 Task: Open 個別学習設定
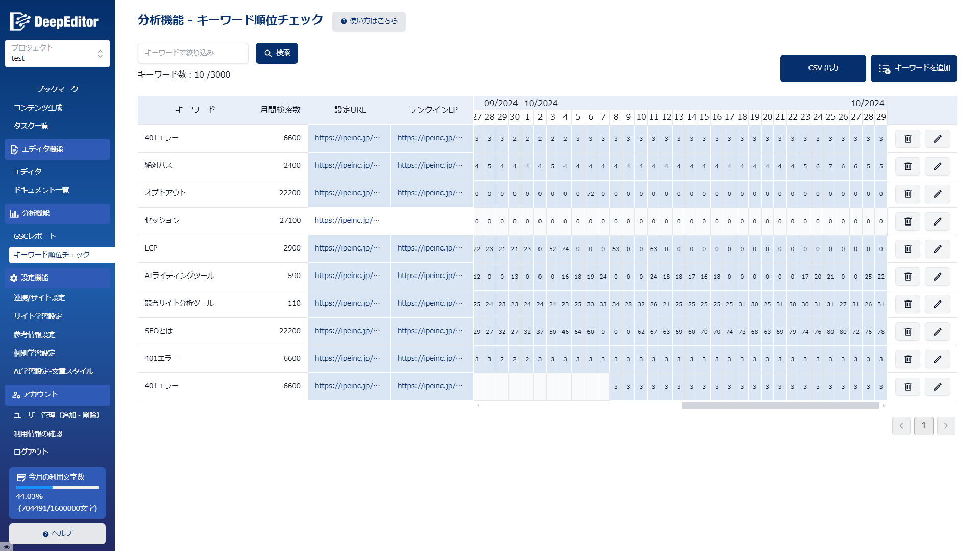[34, 353]
